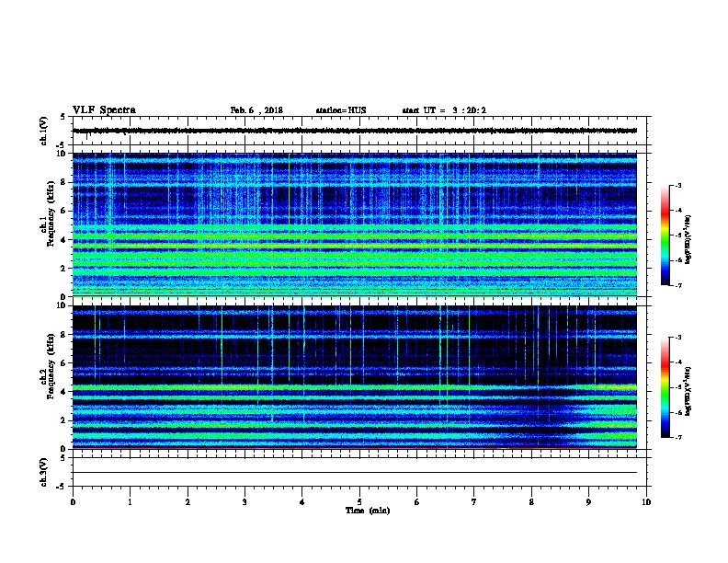Click time axis tick label "9"

tap(588, 502)
